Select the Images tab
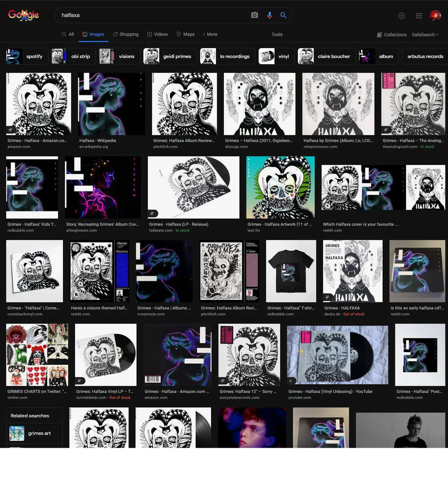Viewport: 448px width, 485px height. pos(94,34)
